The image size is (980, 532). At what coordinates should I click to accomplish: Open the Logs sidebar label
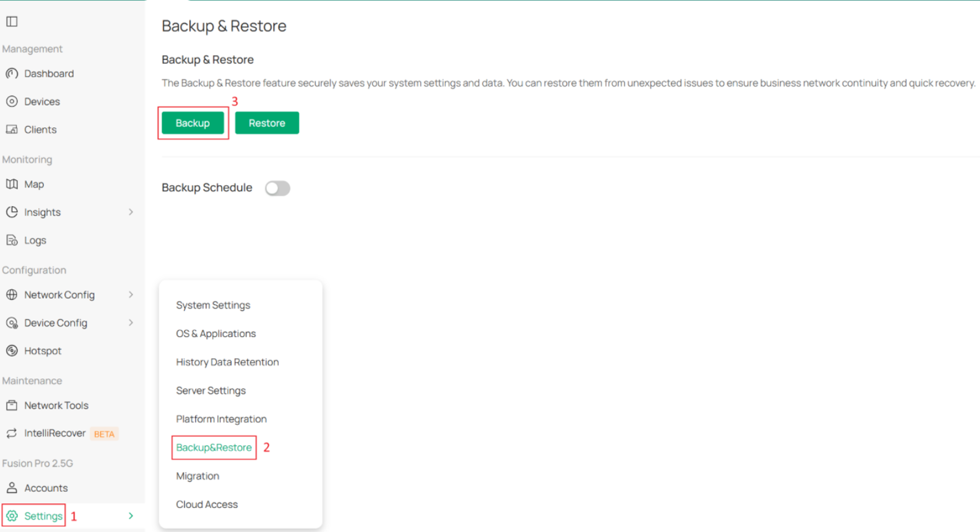click(35, 240)
